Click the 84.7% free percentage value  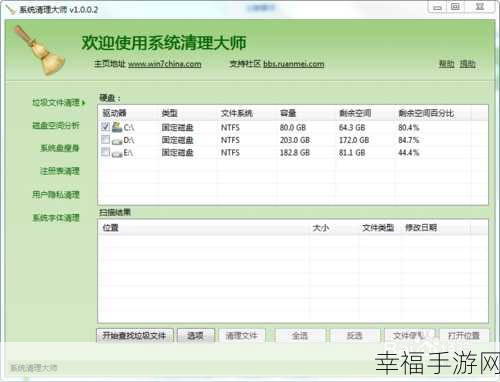click(x=409, y=140)
